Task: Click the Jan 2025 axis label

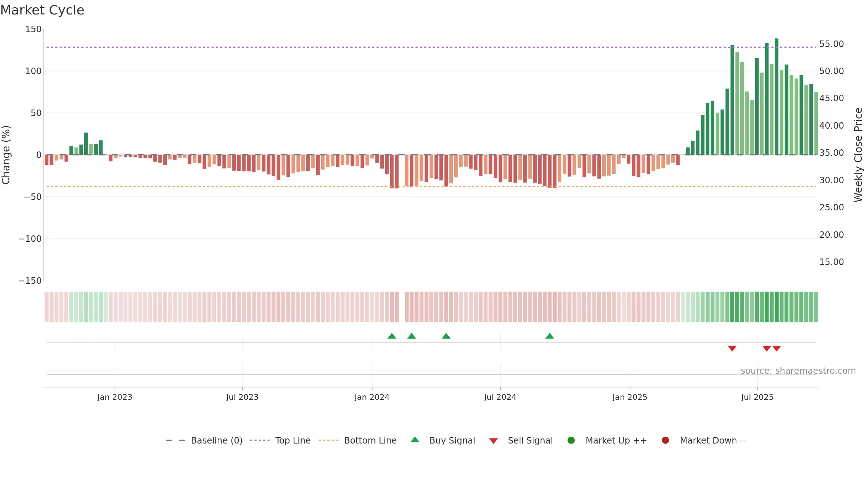Action: click(630, 397)
